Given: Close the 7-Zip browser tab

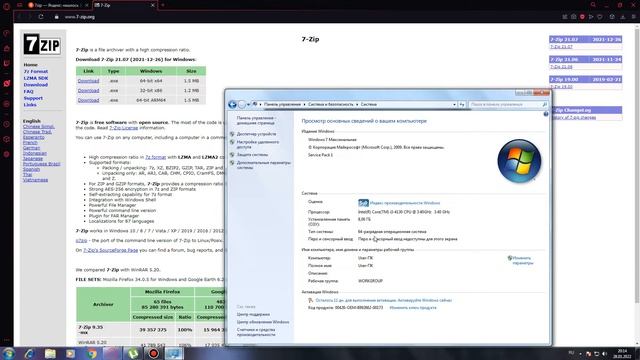Looking at the screenshot, I should click(153, 5).
